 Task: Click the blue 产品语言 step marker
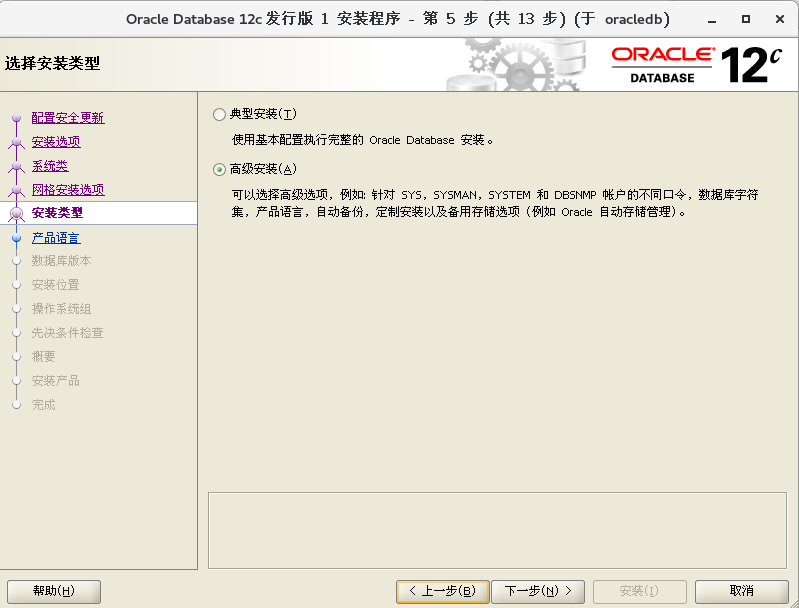(x=16, y=237)
